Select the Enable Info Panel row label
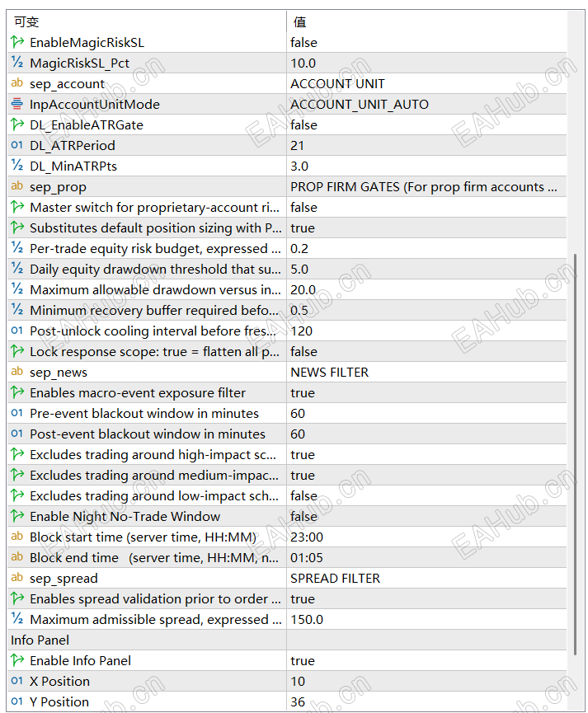This screenshot has height=713, width=588. (80, 661)
